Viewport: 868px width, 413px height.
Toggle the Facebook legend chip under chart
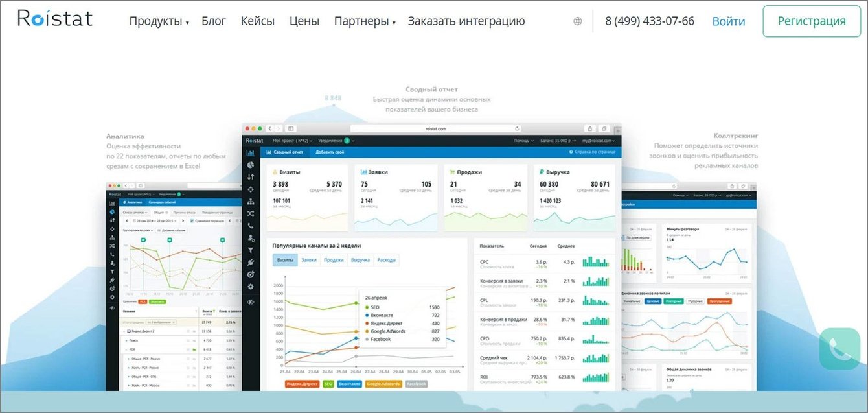click(x=417, y=384)
